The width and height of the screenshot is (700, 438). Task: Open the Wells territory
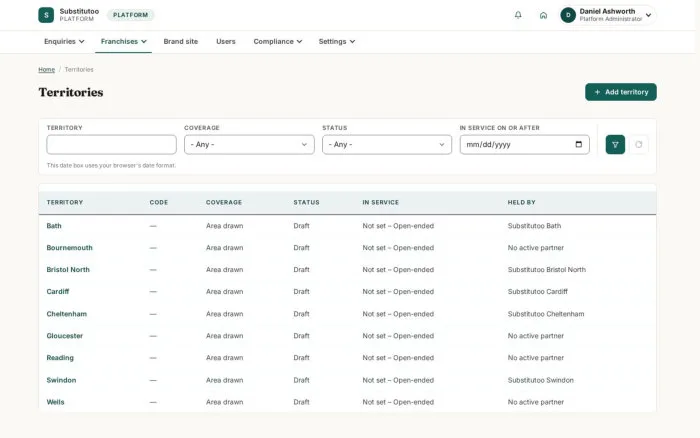(55, 402)
